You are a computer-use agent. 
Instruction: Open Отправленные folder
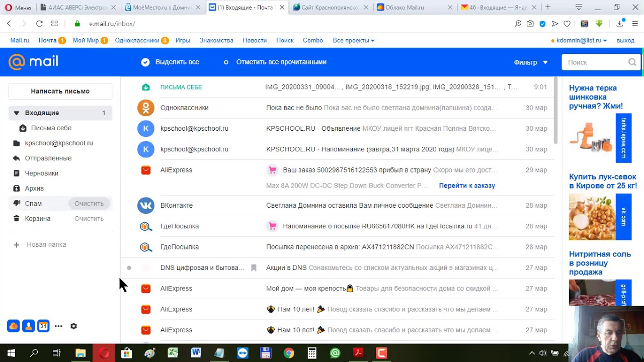tap(48, 158)
